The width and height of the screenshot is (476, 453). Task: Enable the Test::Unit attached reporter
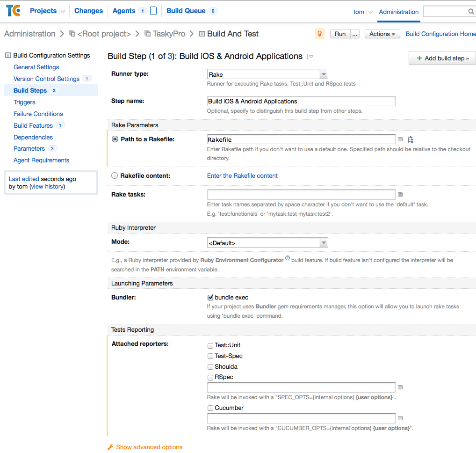[210, 345]
